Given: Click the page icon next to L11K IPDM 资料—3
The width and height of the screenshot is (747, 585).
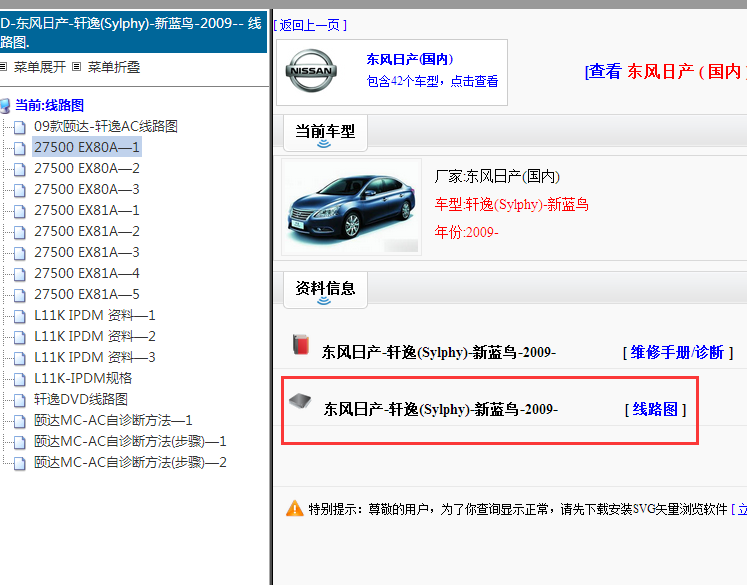Looking at the screenshot, I should pos(20,358).
